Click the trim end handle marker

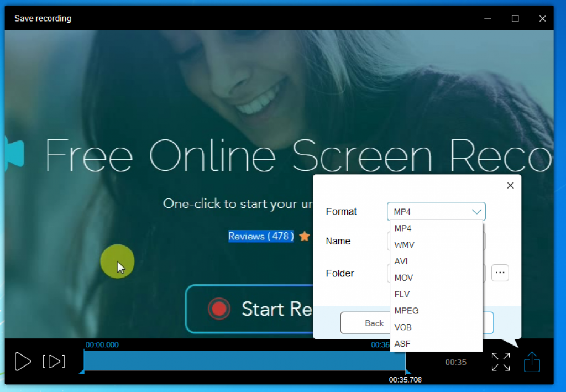coord(408,372)
